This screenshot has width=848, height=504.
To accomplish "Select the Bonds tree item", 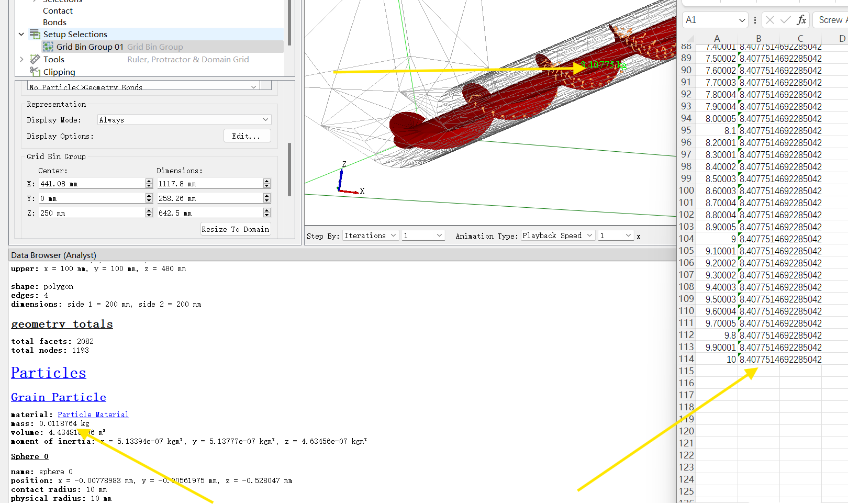I will click(x=54, y=23).
